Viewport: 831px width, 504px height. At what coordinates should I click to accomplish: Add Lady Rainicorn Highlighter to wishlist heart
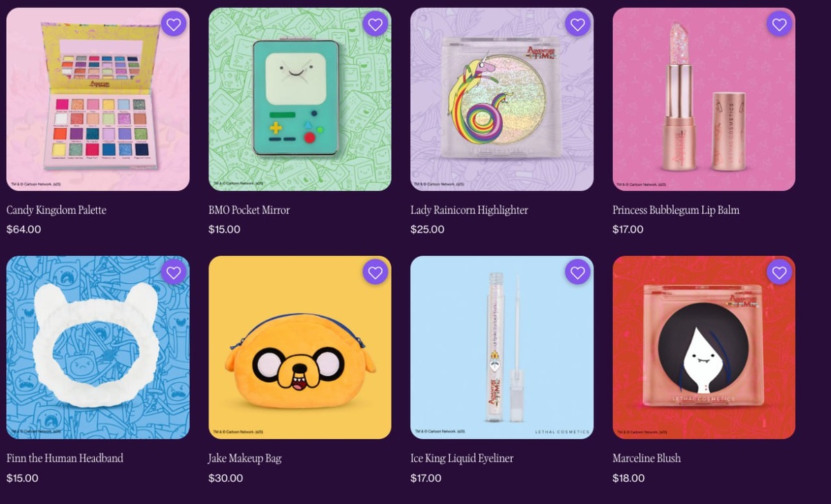(578, 25)
